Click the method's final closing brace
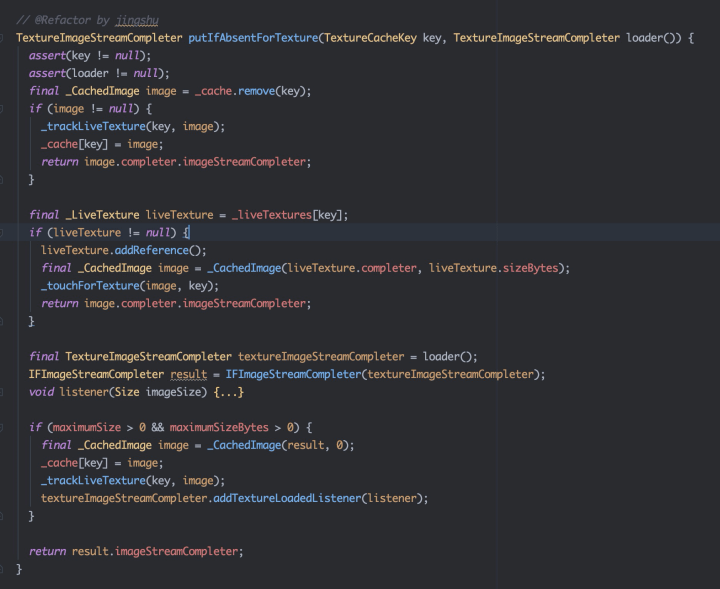 pos(19,569)
